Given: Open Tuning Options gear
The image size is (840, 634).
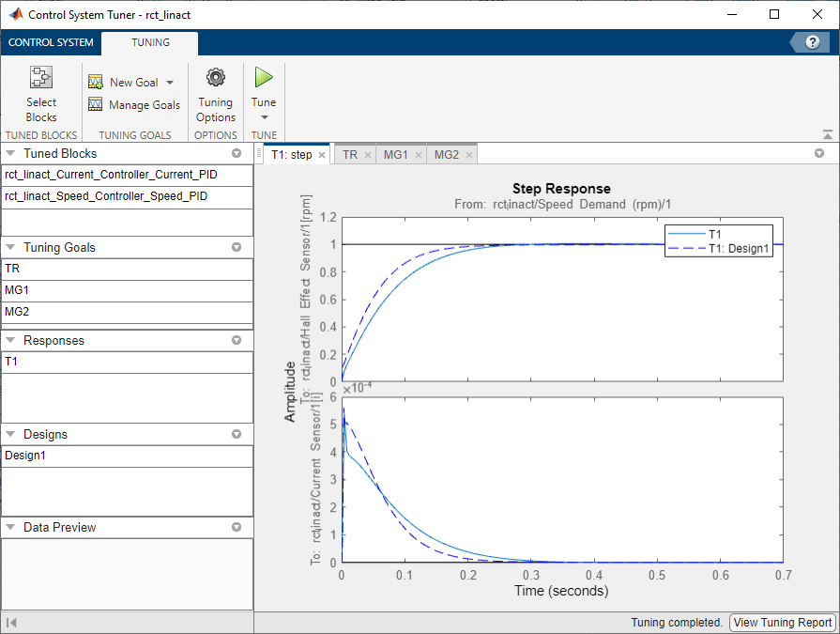Looking at the screenshot, I should (x=216, y=78).
